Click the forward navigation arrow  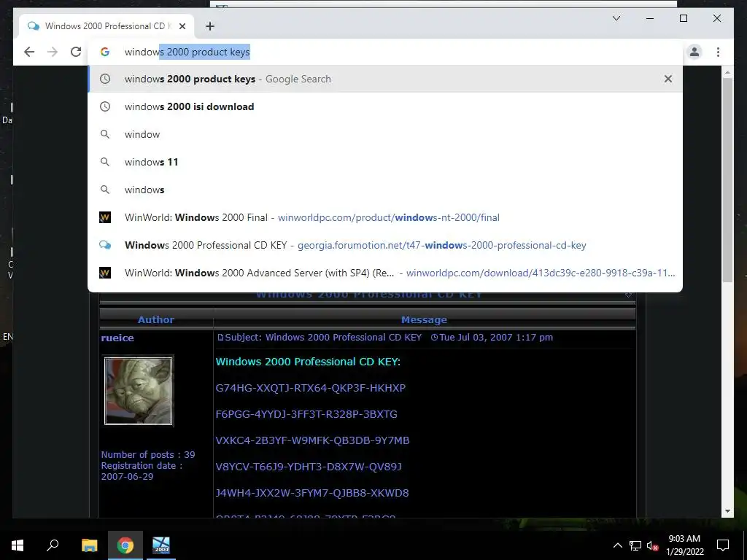[53, 52]
